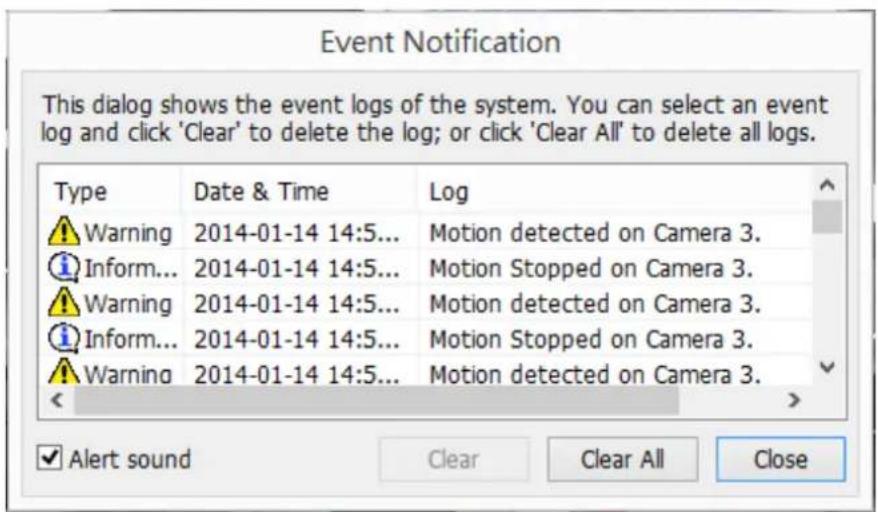
Task: Toggle the Alert sound checkbox
Action: 46,459
